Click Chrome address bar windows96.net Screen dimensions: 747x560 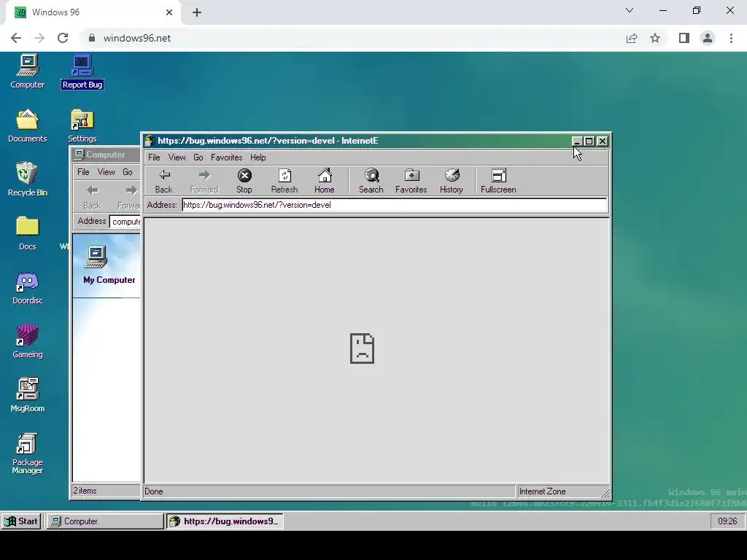(352, 38)
